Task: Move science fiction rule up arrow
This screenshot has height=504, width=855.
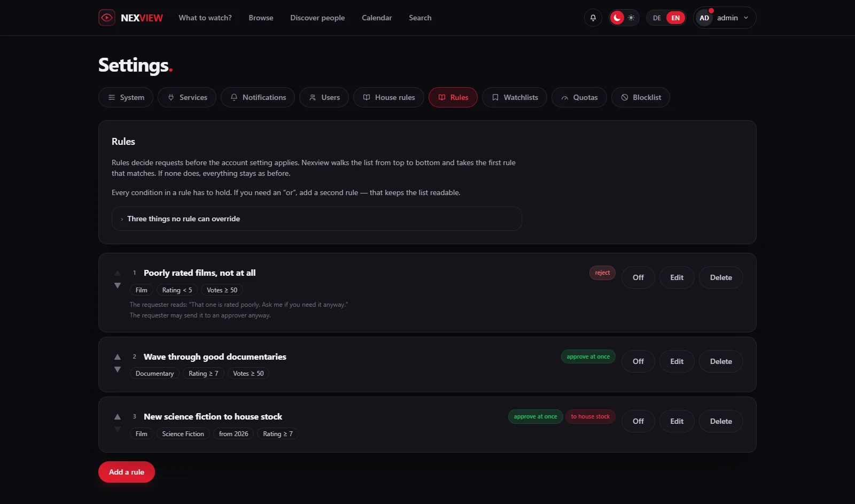Action: click(118, 416)
